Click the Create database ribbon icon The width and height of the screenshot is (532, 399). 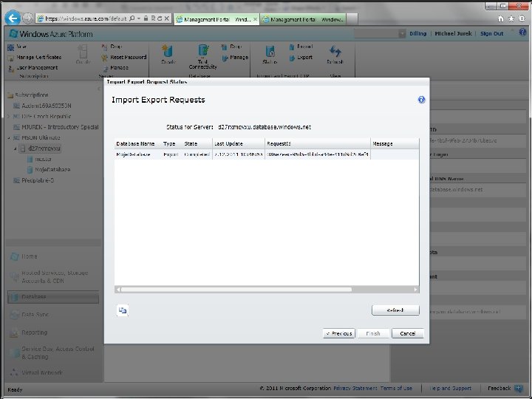tap(168, 54)
